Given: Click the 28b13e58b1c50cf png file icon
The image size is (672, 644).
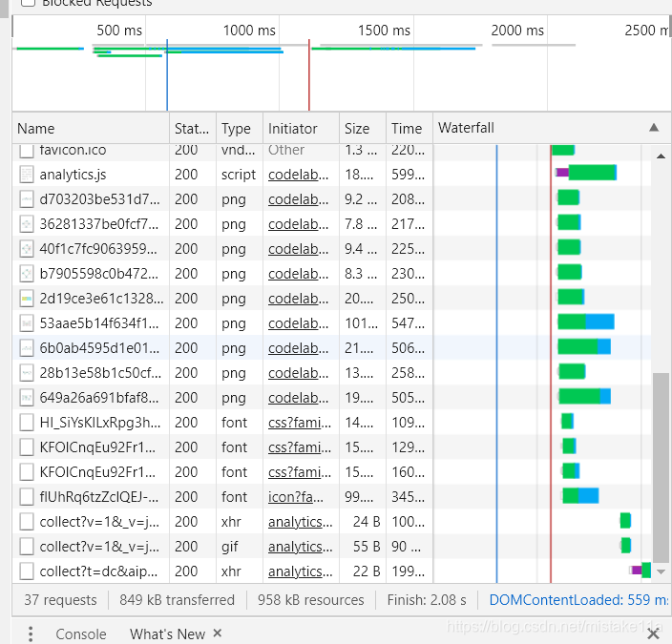Looking at the screenshot, I should pos(27,373).
